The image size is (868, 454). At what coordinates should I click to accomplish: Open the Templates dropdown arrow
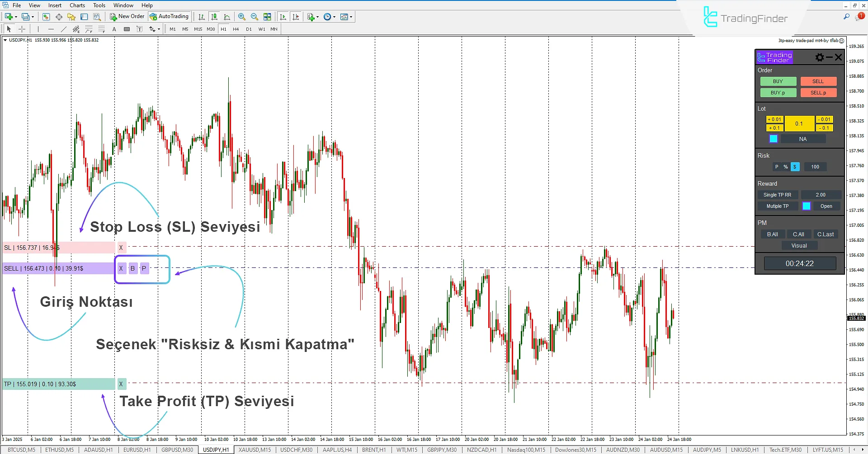[x=351, y=17]
